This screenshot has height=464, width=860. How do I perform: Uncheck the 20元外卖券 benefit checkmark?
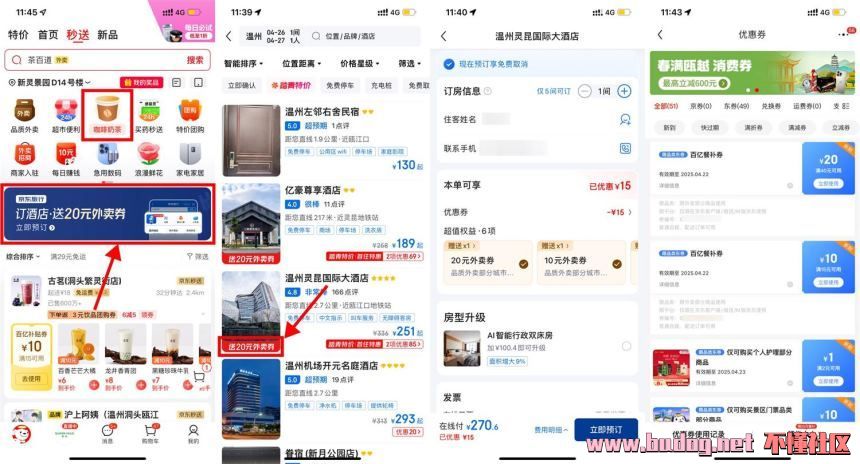tap(523, 264)
